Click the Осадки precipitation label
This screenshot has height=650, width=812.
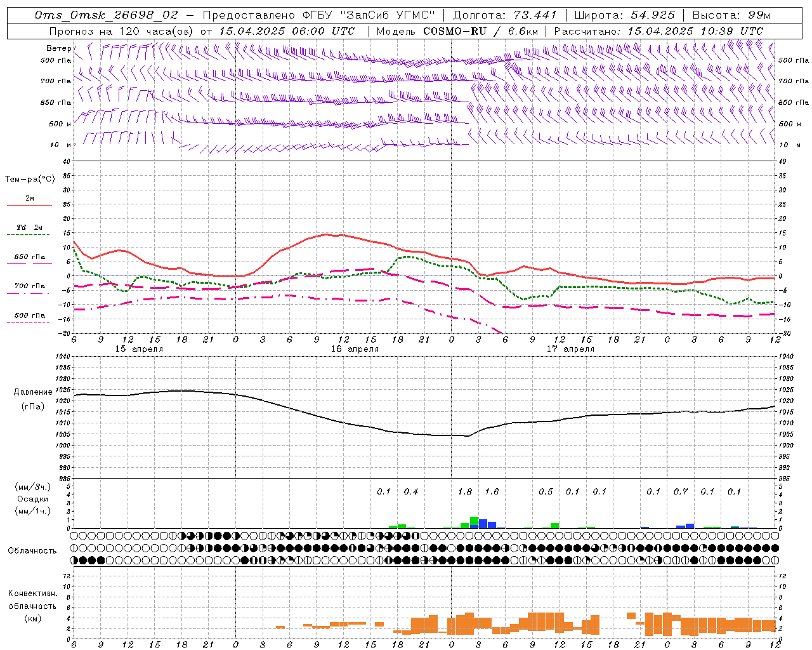pos(33,499)
